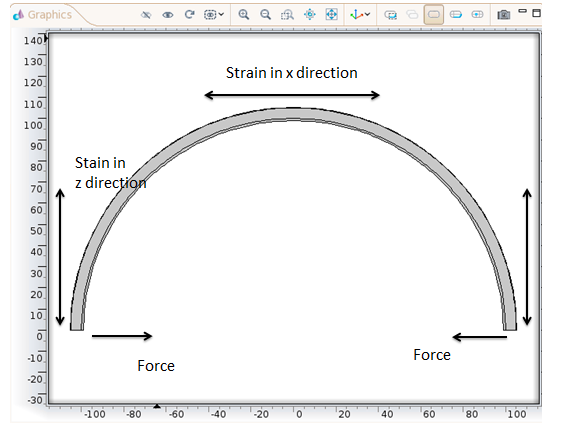
Task: Click the horizontal ruler triangle marker
Action: click(157, 406)
